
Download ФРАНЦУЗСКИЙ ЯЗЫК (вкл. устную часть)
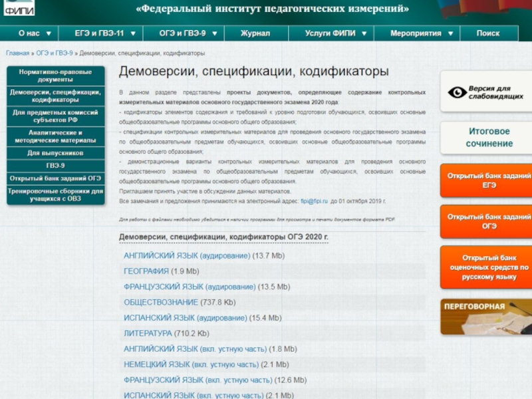click(x=198, y=380)
